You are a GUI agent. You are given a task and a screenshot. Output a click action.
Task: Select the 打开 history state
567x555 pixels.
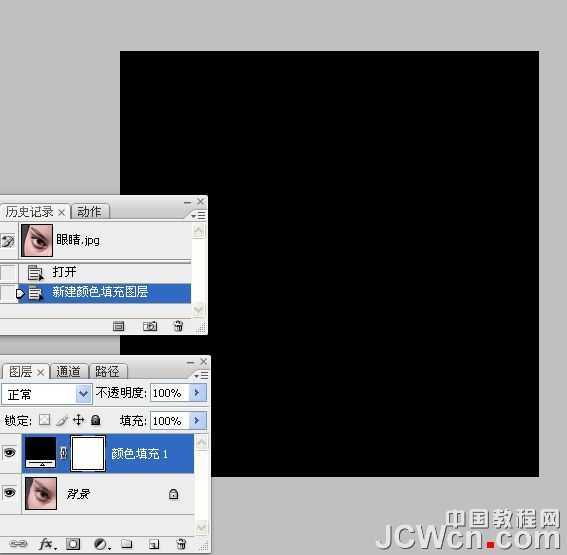point(105,272)
